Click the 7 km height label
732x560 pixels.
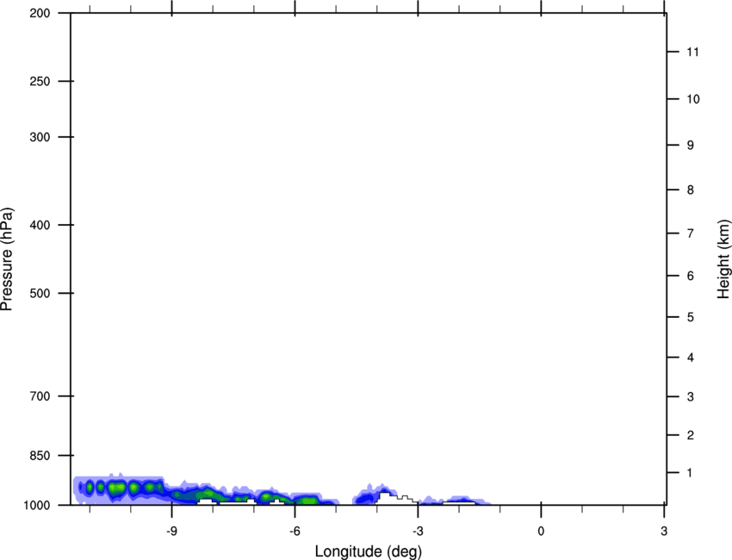point(690,233)
